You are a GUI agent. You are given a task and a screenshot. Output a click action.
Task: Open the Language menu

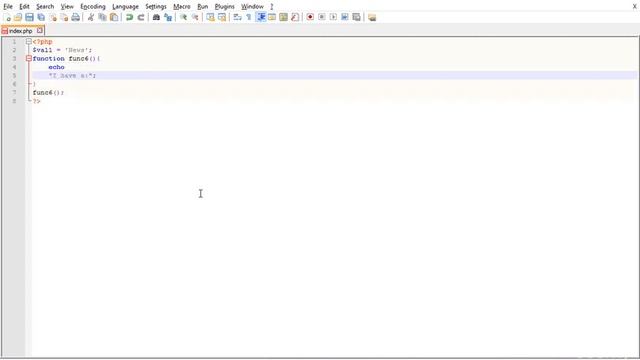pos(125,7)
